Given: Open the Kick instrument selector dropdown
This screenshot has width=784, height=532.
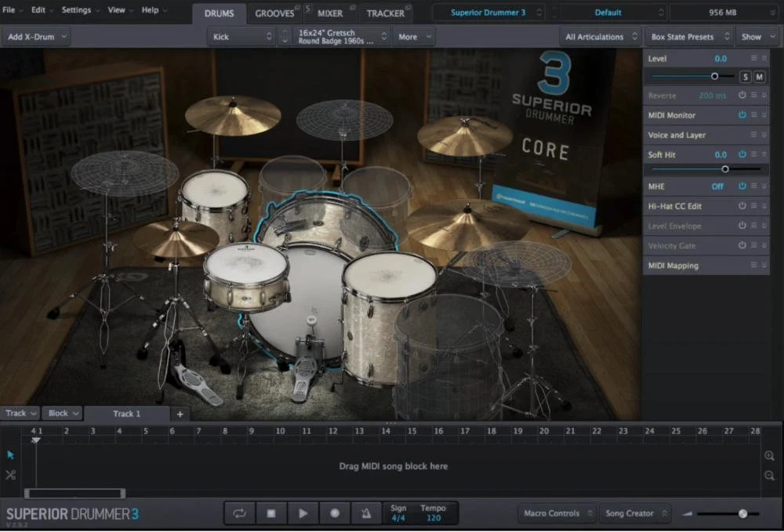Looking at the screenshot, I should (x=241, y=37).
